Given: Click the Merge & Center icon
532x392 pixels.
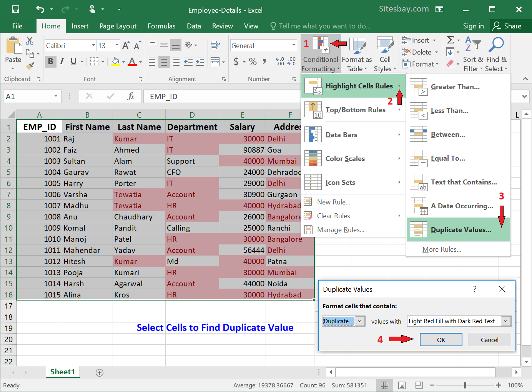Looking at the screenshot, I should [215, 61].
